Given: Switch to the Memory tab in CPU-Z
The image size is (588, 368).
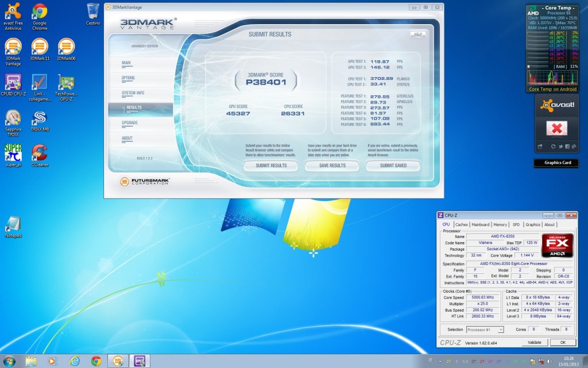Looking at the screenshot, I should [500, 225].
